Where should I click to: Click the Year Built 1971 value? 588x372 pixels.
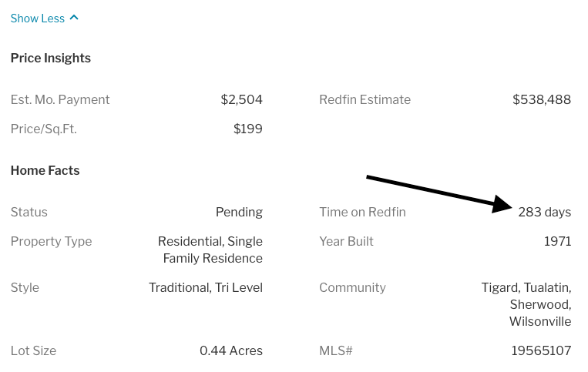coord(558,241)
